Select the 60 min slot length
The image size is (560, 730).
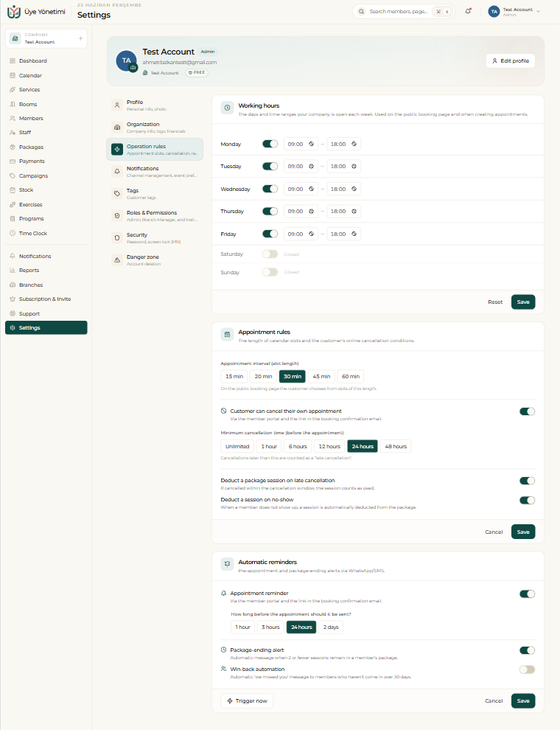pyautogui.click(x=351, y=376)
